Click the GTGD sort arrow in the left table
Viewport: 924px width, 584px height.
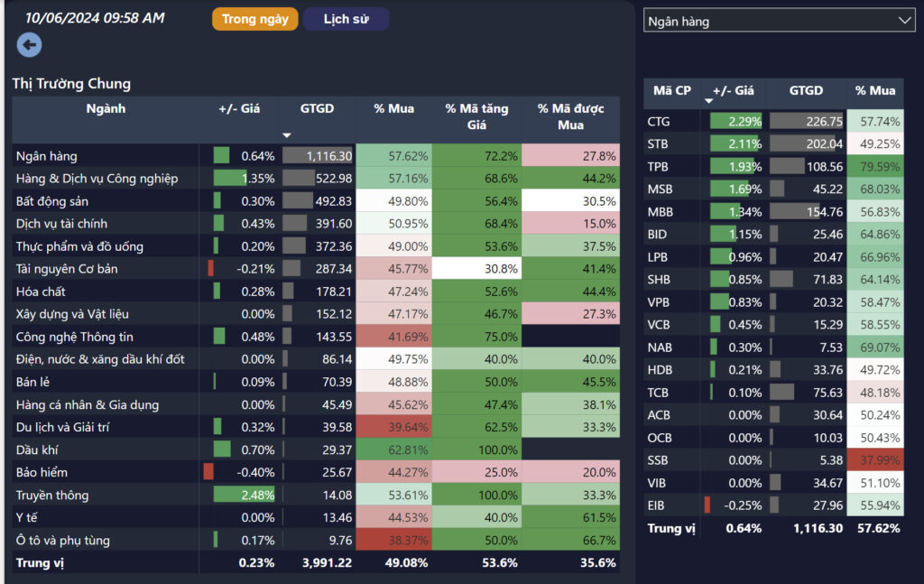pyautogui.click(x=287, y=135)
